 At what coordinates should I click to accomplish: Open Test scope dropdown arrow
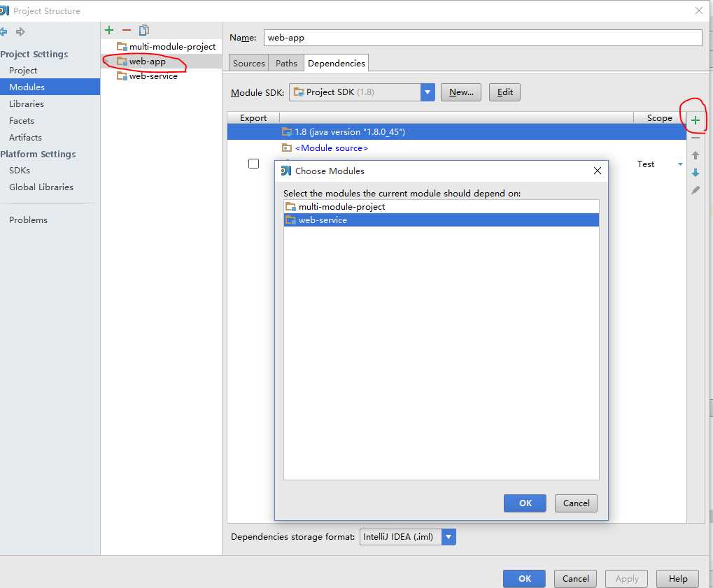coord(680,164)
